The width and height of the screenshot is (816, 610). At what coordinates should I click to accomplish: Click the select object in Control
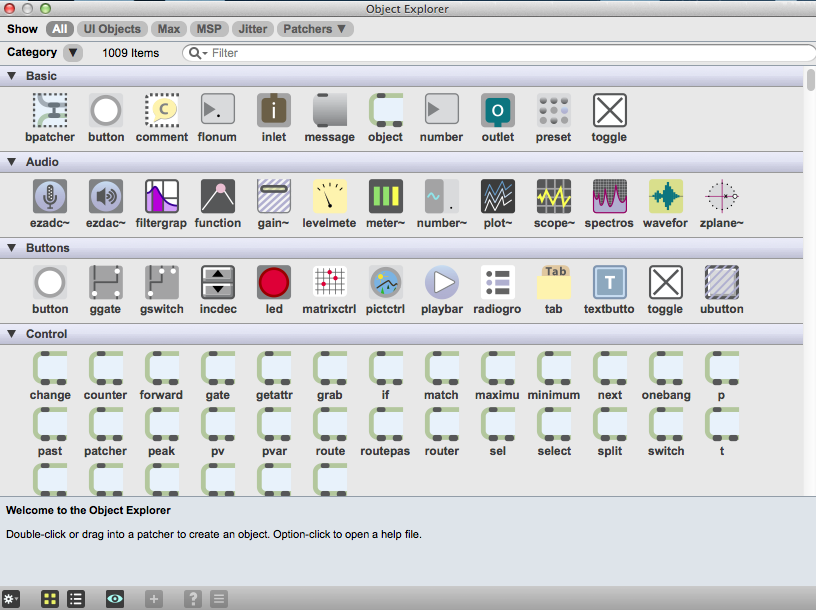click(554, 424)
